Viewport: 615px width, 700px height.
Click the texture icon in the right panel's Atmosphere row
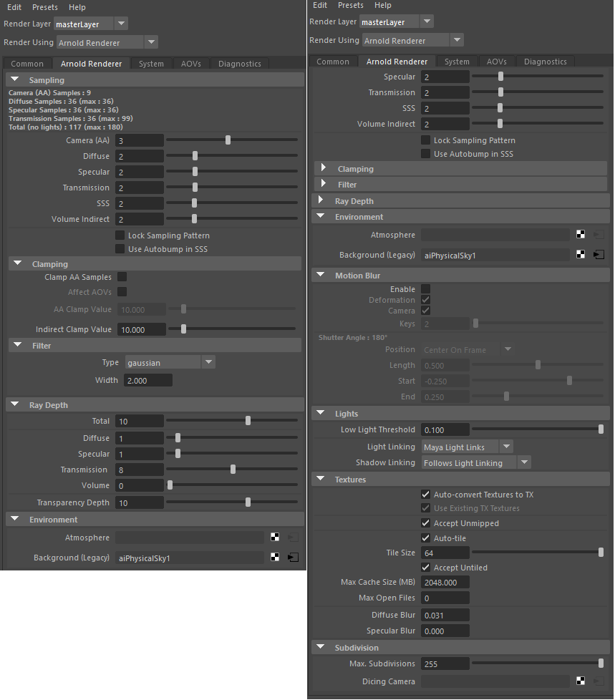pos(580,233)
